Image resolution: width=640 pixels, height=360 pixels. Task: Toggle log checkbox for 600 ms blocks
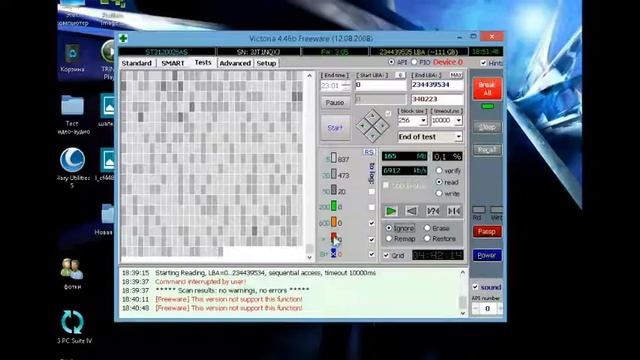pyautogui.click(x=371, y=223)
